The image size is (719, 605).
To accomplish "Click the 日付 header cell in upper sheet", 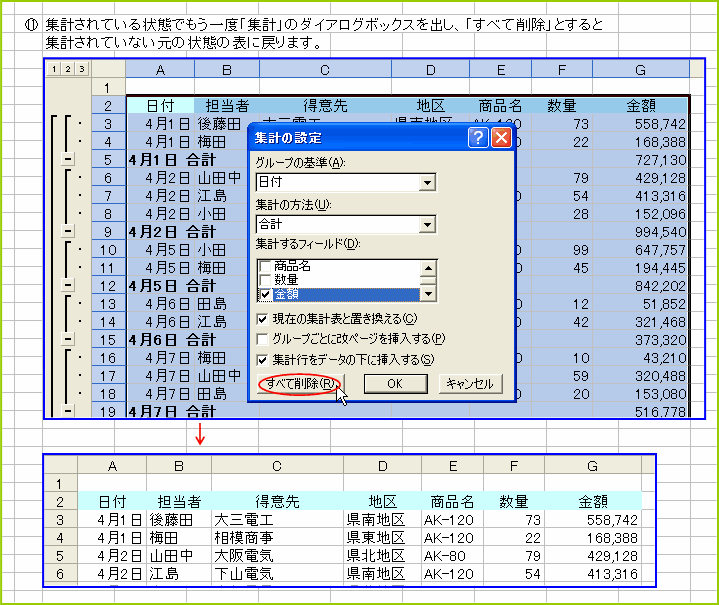I will (160, 105).
